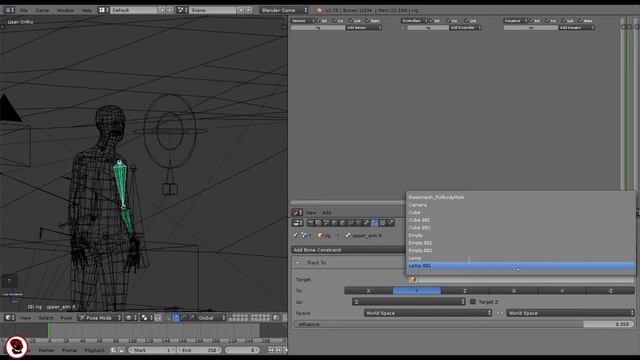Click the constraint Target object field
This screenshot has height=360, width=640.
[521, 279]
